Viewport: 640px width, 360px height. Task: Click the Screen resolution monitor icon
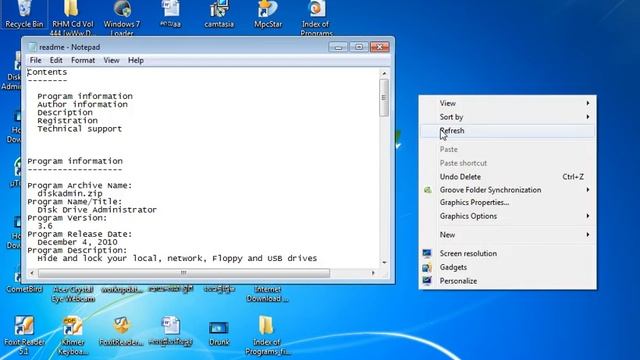[x=427, y=253]
